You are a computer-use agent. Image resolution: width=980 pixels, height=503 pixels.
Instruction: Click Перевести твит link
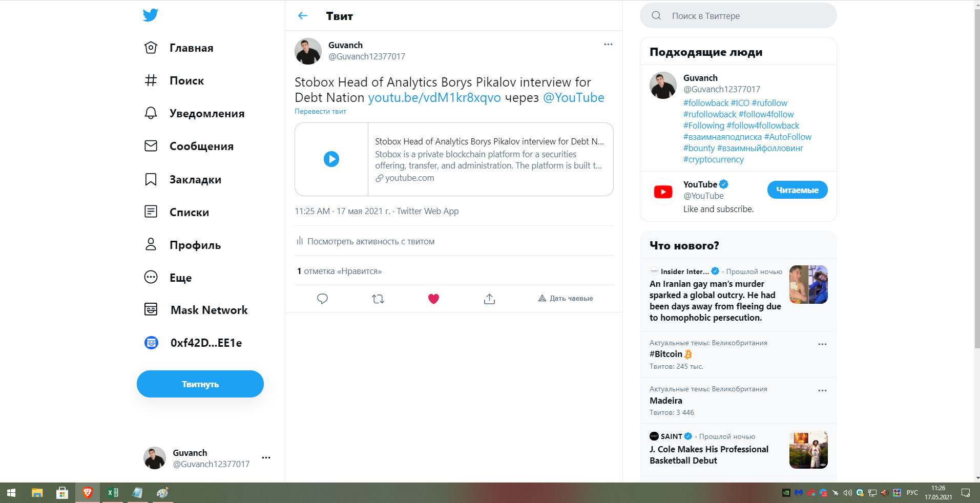coord(320,111)
